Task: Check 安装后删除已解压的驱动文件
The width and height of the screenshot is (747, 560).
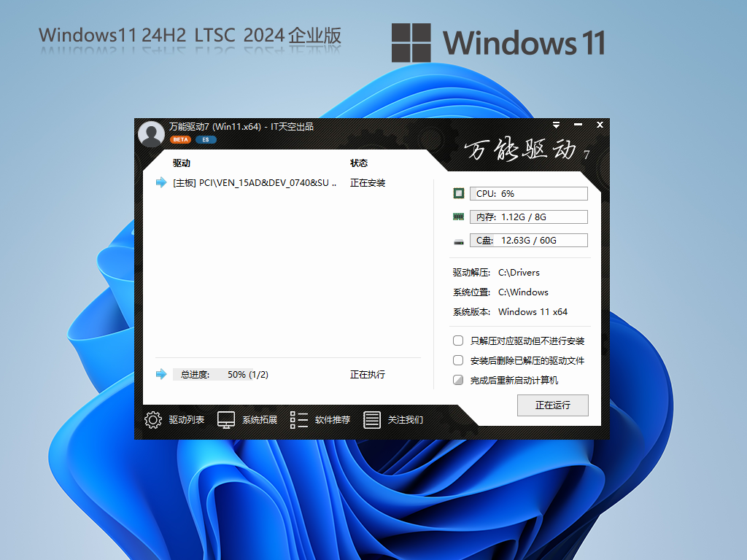Action: 458,360
